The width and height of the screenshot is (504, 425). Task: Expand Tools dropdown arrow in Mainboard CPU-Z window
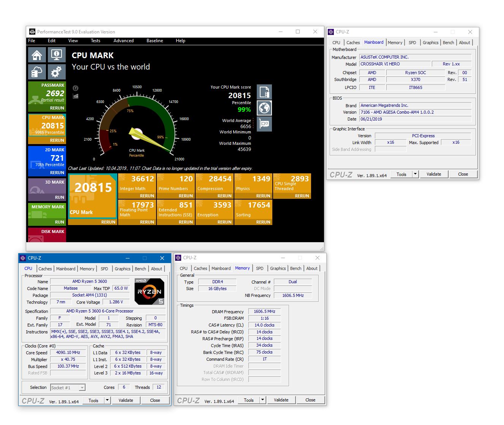(x=415, y=174)
